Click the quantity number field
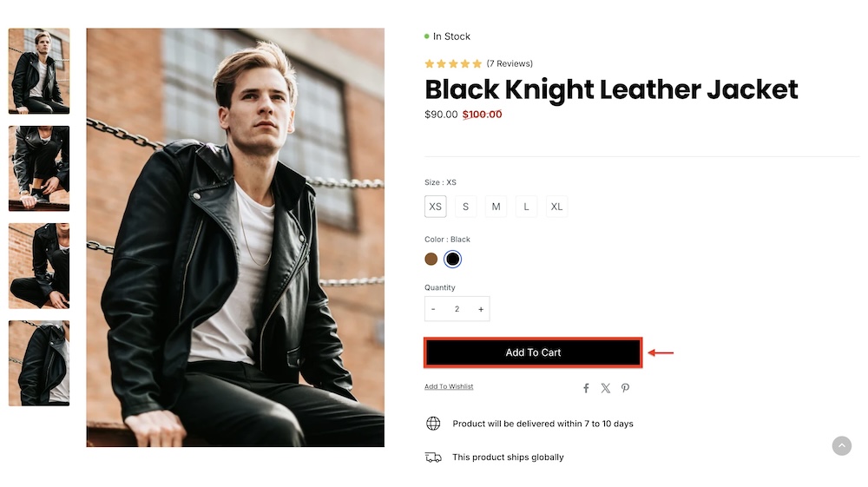 point(457,309)
